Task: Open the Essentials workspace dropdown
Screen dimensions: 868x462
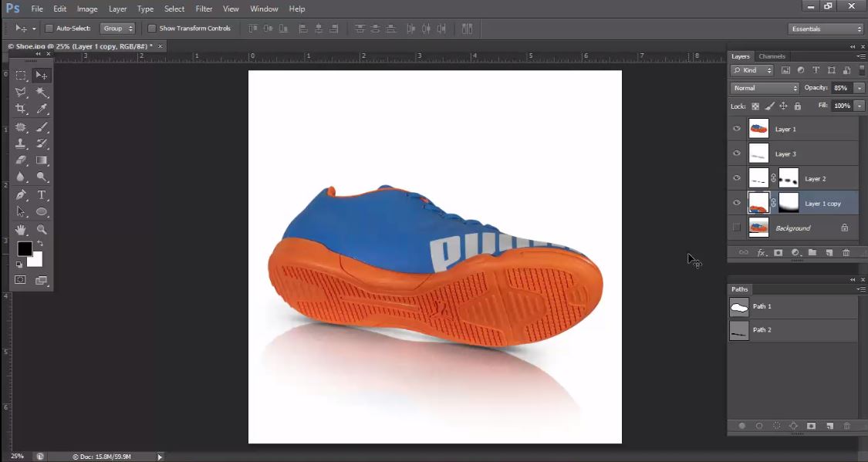Action: click(x=826, y=29)
